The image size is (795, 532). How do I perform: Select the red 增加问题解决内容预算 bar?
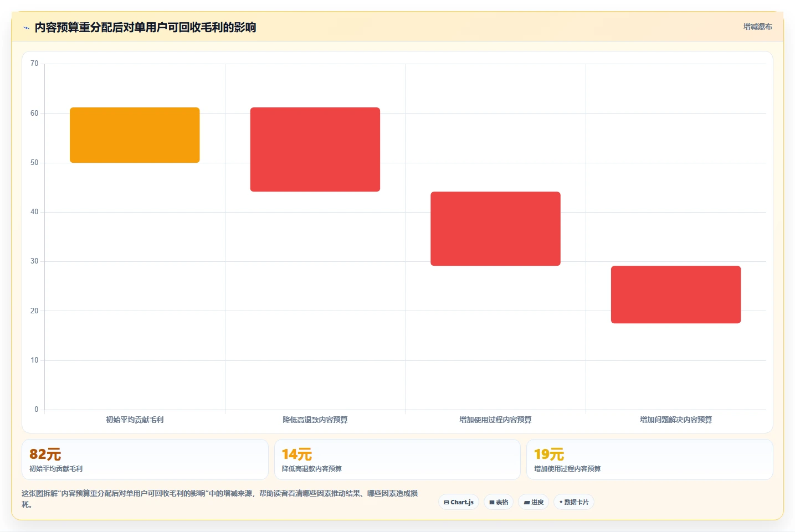coord(676,295)
